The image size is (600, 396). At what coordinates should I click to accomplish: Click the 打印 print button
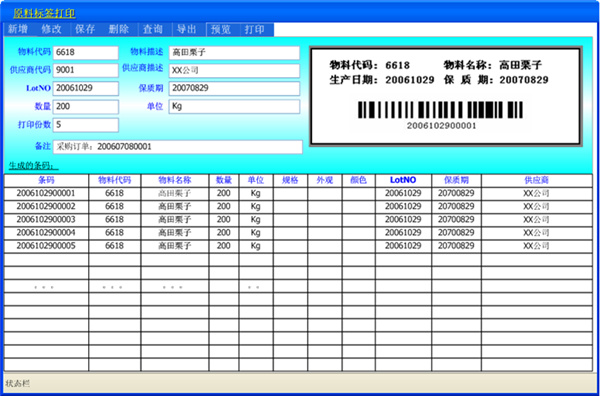(x=257, y=29)
